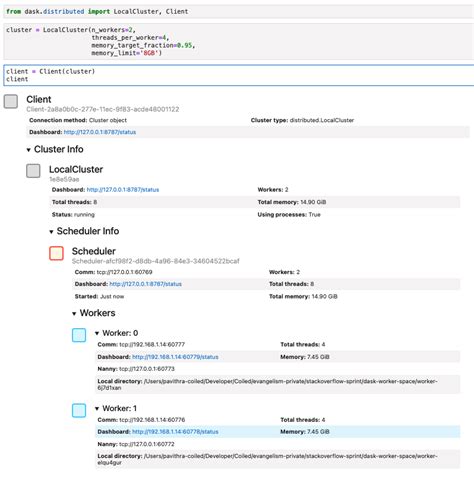Click the Client ID text under Client heading

103,109
